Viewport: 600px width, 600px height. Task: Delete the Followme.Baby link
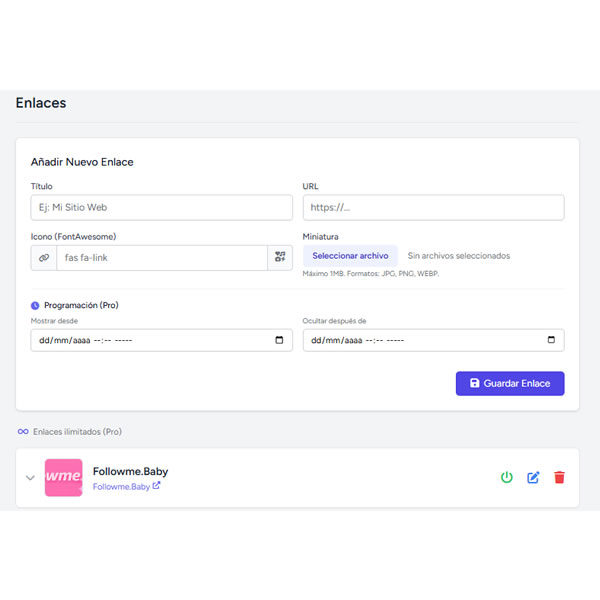click(559, 477)
